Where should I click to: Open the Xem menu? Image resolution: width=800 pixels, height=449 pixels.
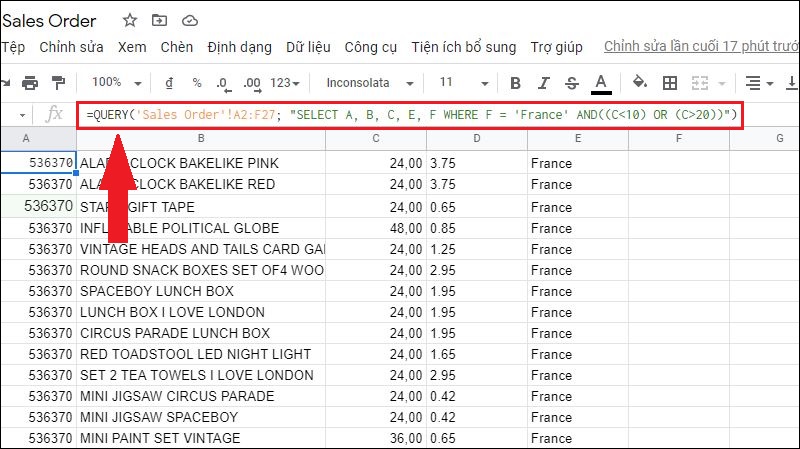point(132,47)
